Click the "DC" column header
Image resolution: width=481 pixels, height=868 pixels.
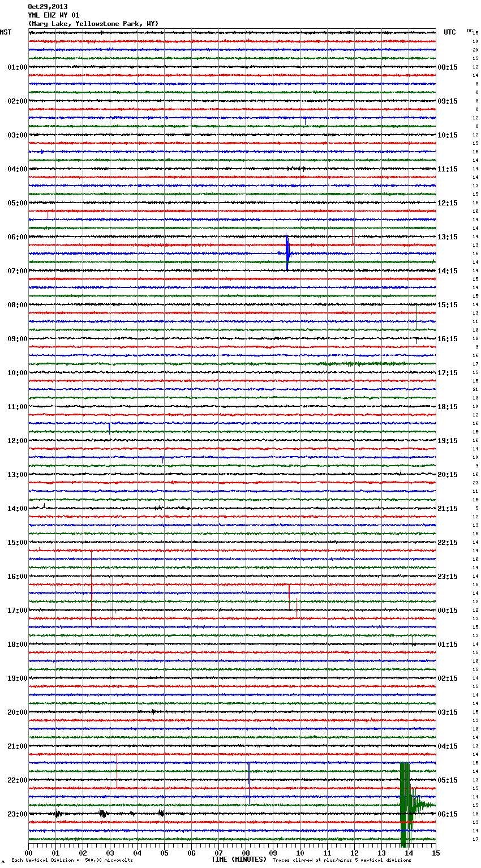point(470,31)
